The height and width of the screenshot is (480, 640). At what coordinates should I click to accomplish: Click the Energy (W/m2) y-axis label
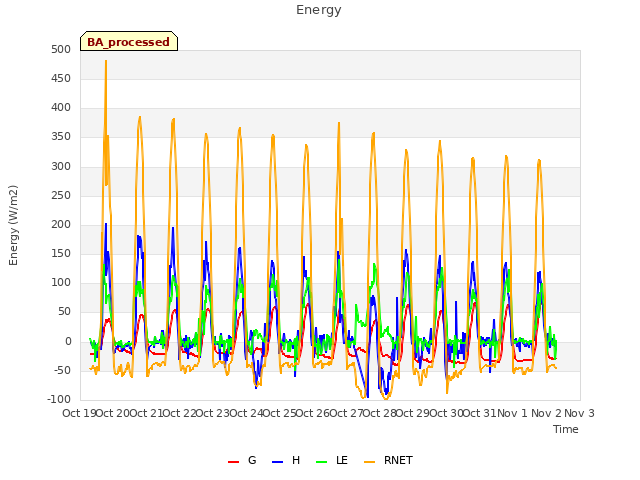(x=13, y=225)
